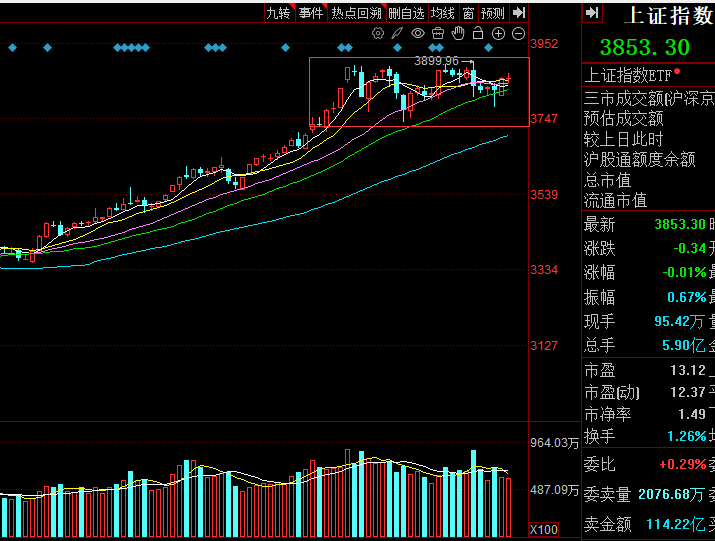Click the leftmost blue event diamond marker
Image resolution: width=715 pixels, height=541 pixels.
pos(12,47)
